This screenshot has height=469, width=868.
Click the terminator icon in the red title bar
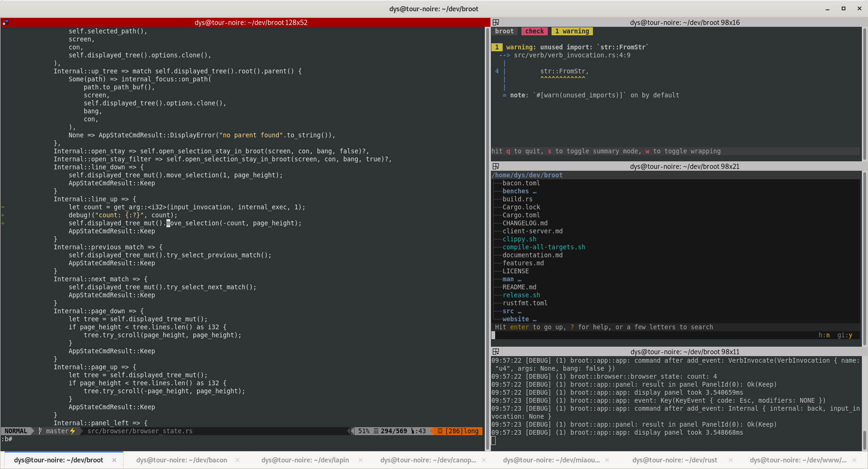click(5, 22)
